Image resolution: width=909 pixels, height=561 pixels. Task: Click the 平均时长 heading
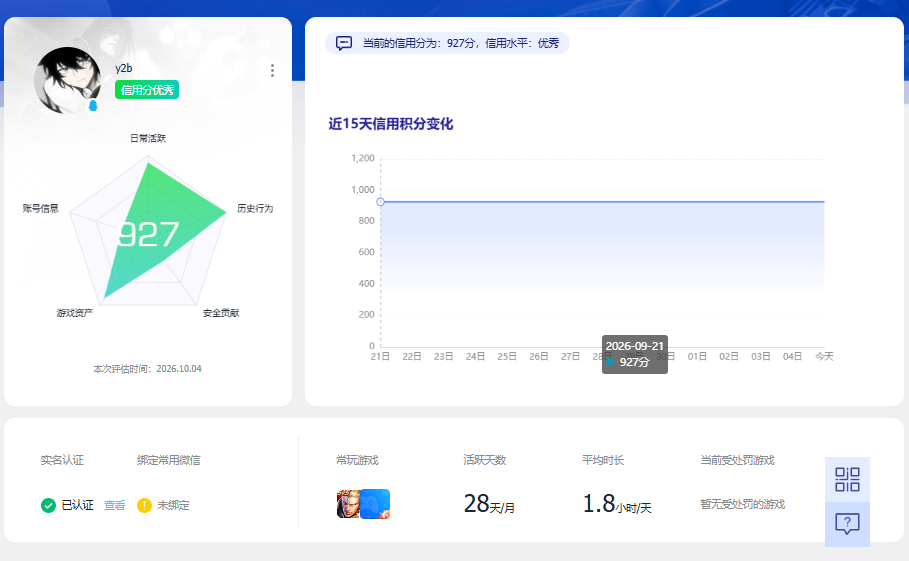[x=603, y=460]
